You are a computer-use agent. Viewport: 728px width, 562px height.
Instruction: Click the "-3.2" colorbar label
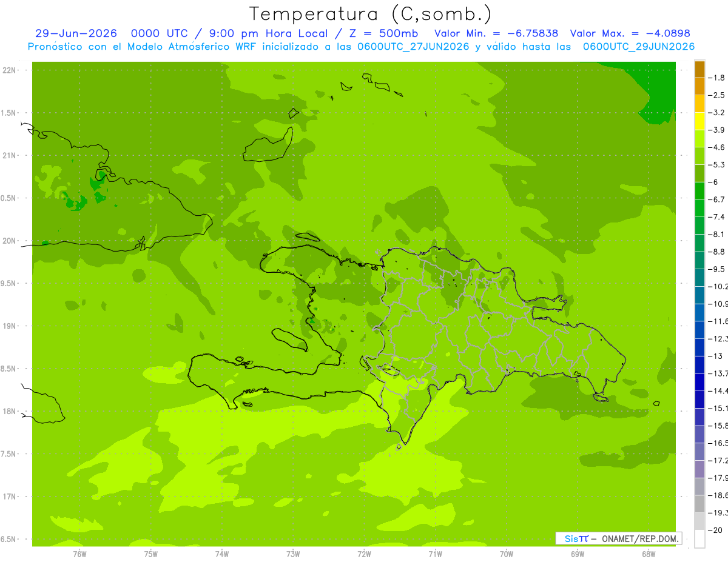(x=716, y=112)
